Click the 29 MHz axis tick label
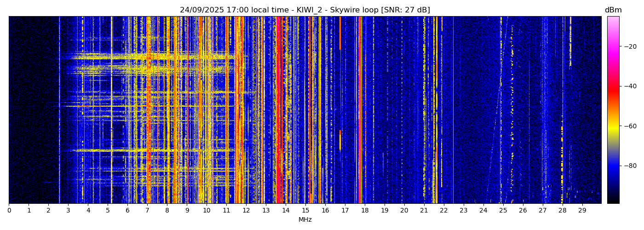This screenshot has height=230, width=644. pos(582,210)
